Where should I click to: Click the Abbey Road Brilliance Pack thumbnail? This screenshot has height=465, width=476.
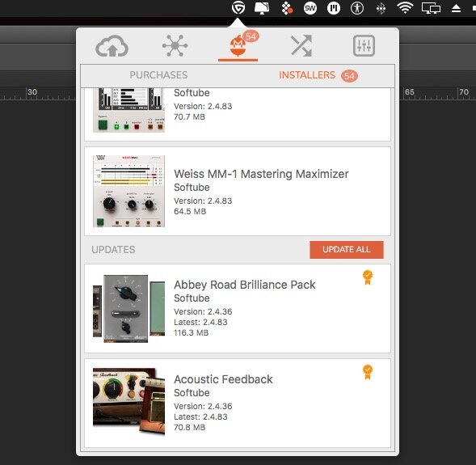[x=128, y=309]
